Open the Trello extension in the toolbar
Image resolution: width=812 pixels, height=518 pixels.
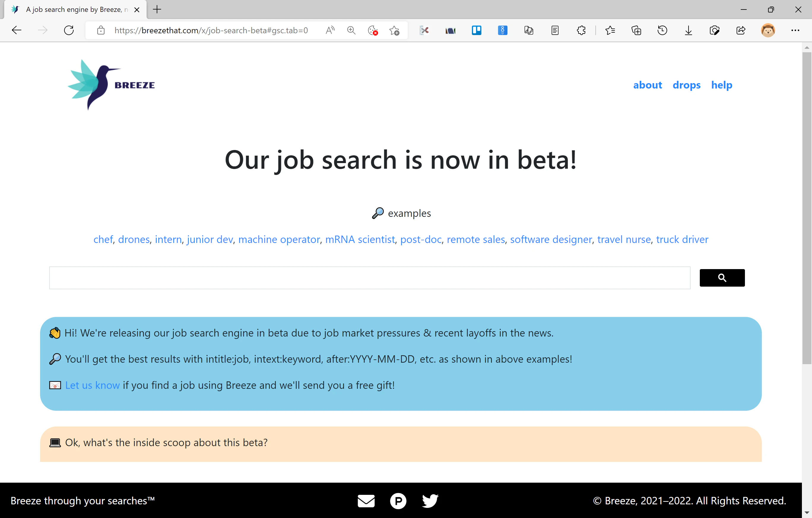click(x=476, y=30)
